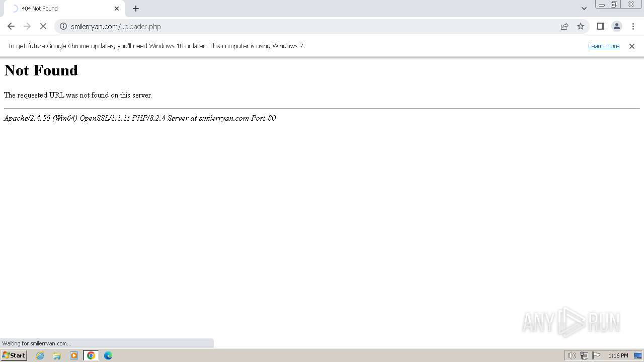Open the Action Center flag icon

(x=596, y=355)
